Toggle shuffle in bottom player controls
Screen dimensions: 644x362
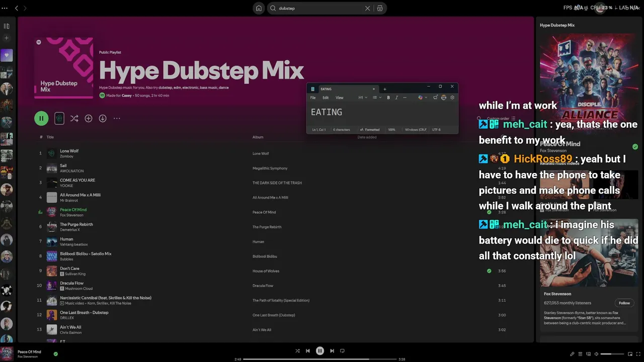pyautogui.click(x=297, y=351)
